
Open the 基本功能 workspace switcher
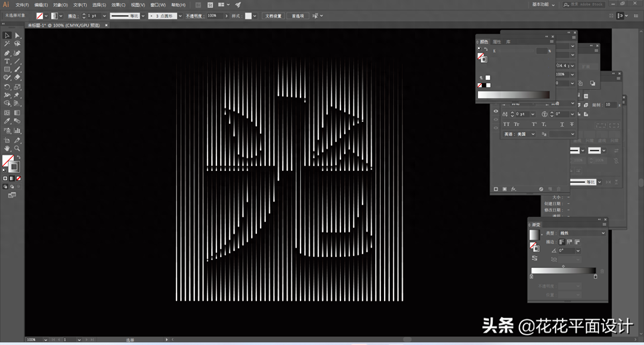click(x=543, y=5)
